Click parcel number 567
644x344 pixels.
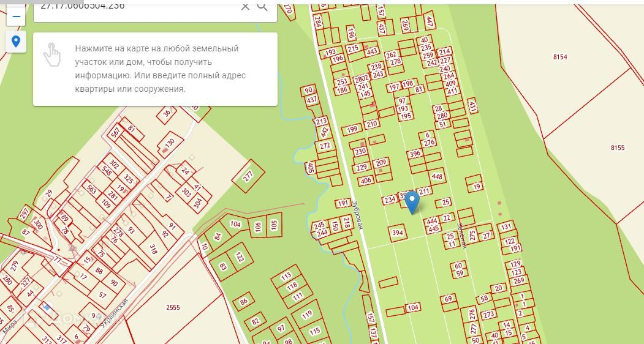[x=116, y=133]
